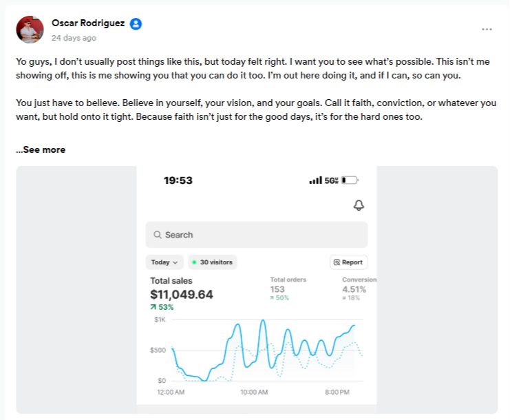Viewport: 510px width, 420px height.
Task: Open Oscar Rodriguez's profile name link
Action: click(88, 23)
